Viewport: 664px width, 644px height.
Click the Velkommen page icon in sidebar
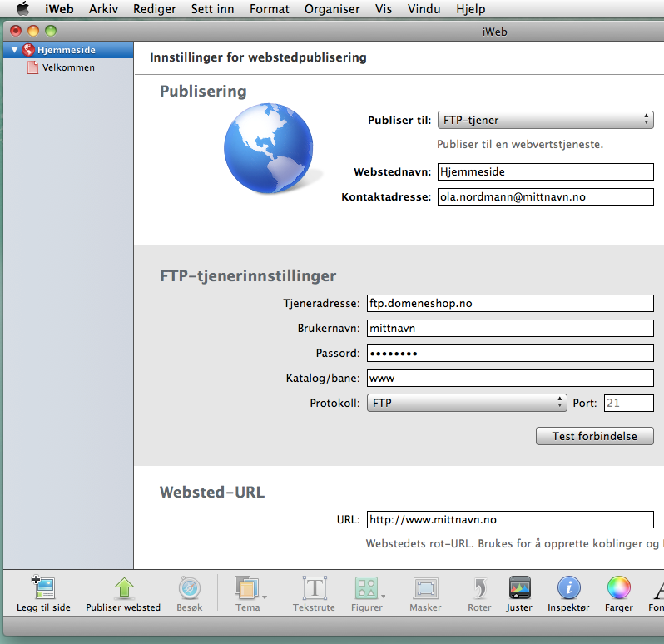pos(32,67)
